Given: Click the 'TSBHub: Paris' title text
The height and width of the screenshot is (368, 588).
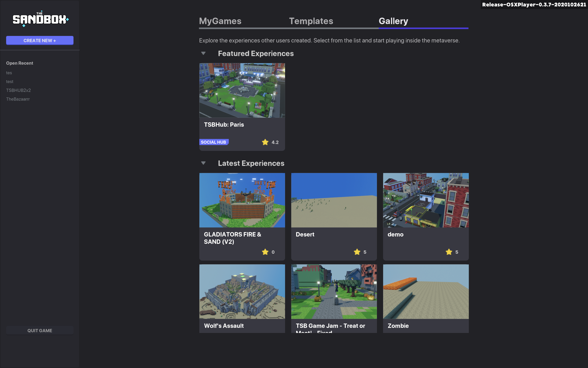Looking at the screenshot, I should [x=224, y=125].
